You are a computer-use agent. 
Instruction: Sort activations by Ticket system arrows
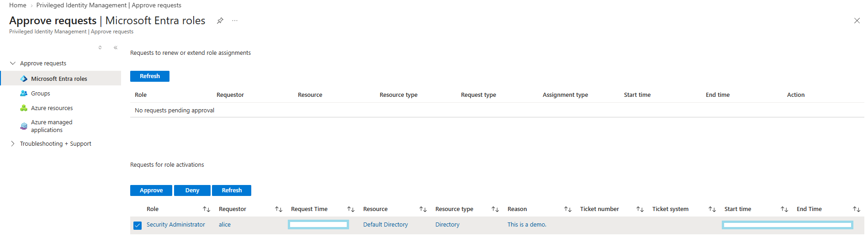pyautogui.click(x=712, y=209)
